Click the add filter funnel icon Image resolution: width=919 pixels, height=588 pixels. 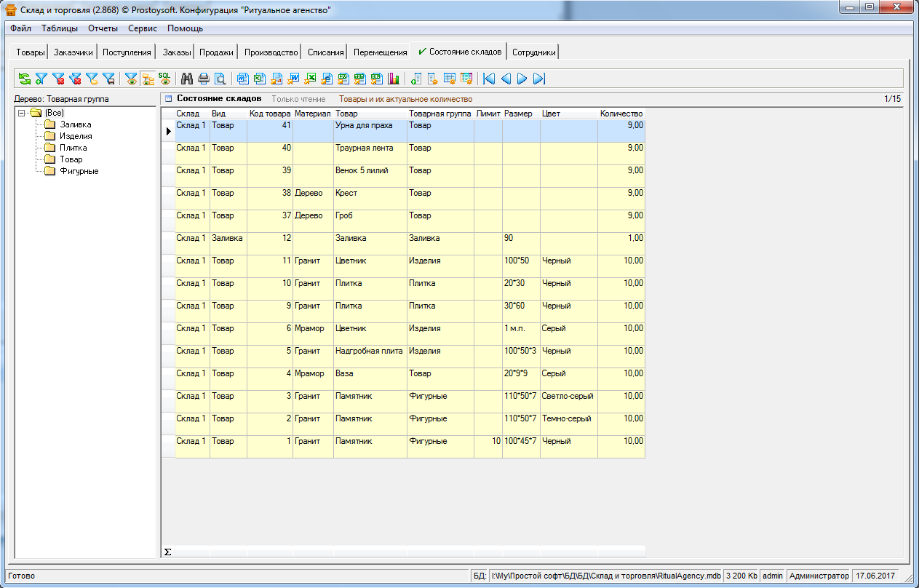[41, 79]
